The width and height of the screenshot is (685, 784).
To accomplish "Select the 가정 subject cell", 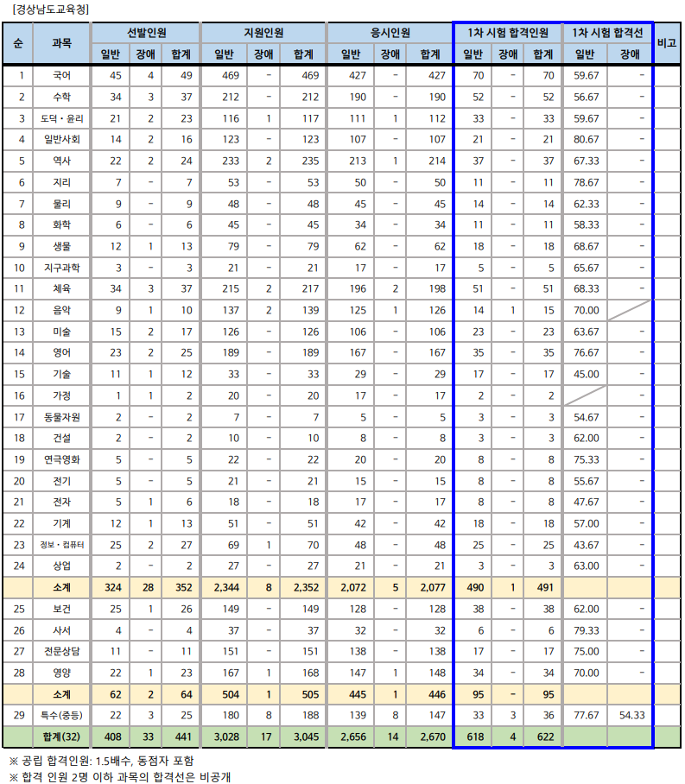I will point(61,396).
